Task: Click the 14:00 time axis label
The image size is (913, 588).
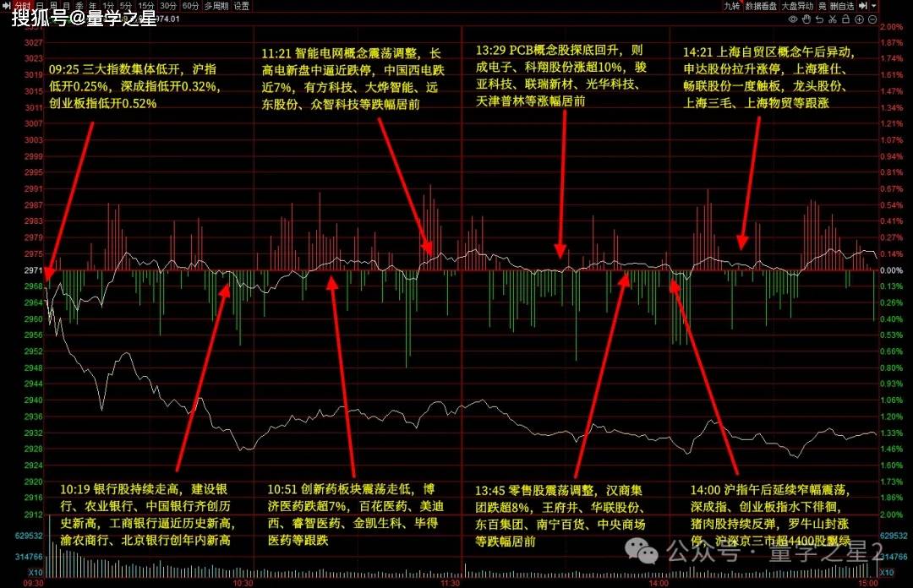Action: 659,583
